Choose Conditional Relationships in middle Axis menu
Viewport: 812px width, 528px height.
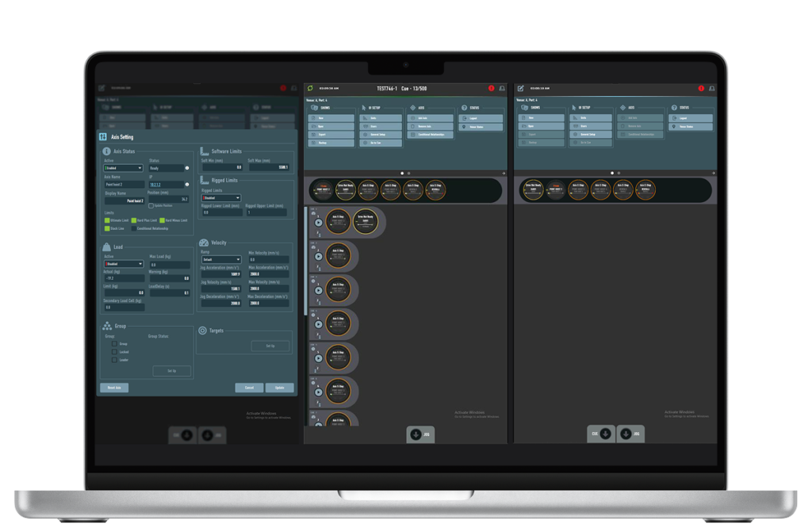pos(431,135)
